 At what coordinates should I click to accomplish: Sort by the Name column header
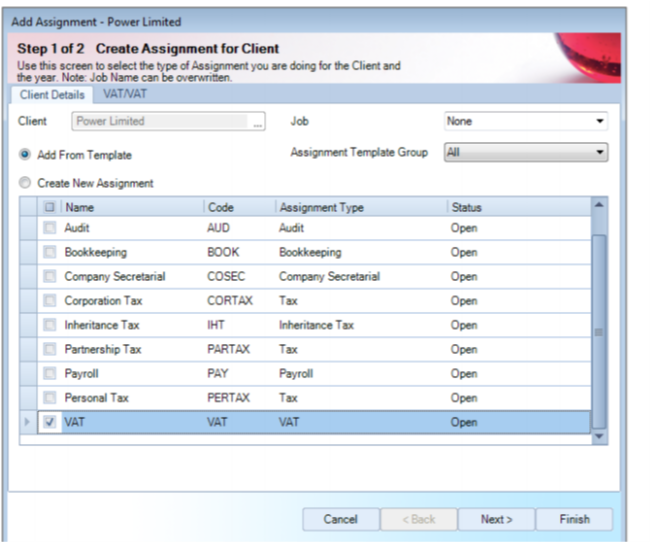(x=132, y=207)
